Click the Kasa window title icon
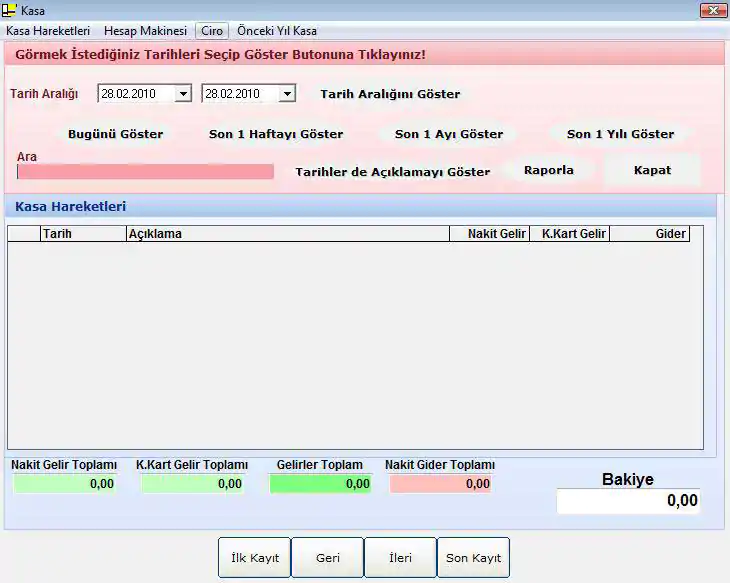The image size is (730, 583). 11,10
